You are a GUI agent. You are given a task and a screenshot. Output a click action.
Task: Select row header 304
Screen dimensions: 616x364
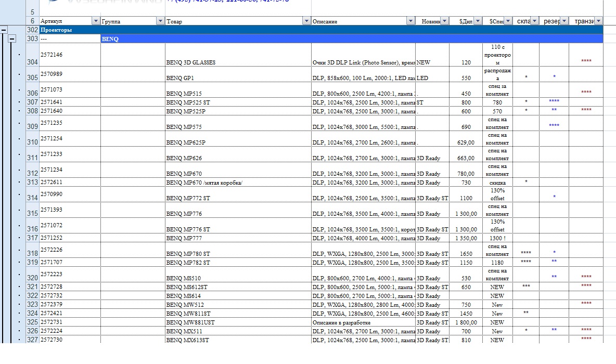point(32,55)
